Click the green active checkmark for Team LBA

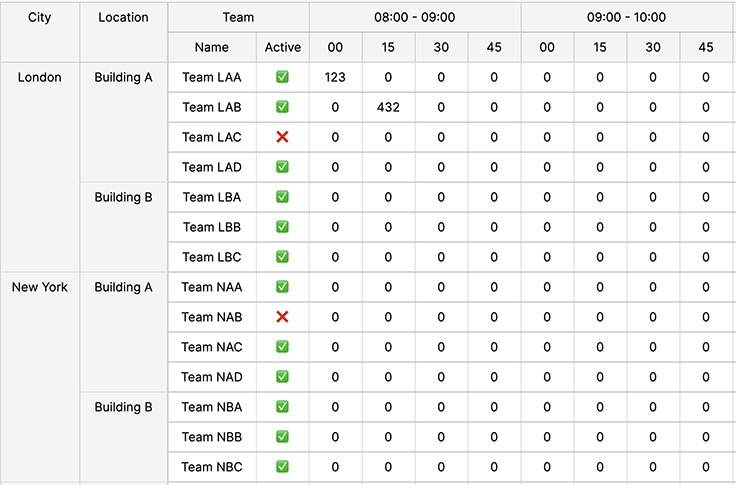[x=282, y=197]
